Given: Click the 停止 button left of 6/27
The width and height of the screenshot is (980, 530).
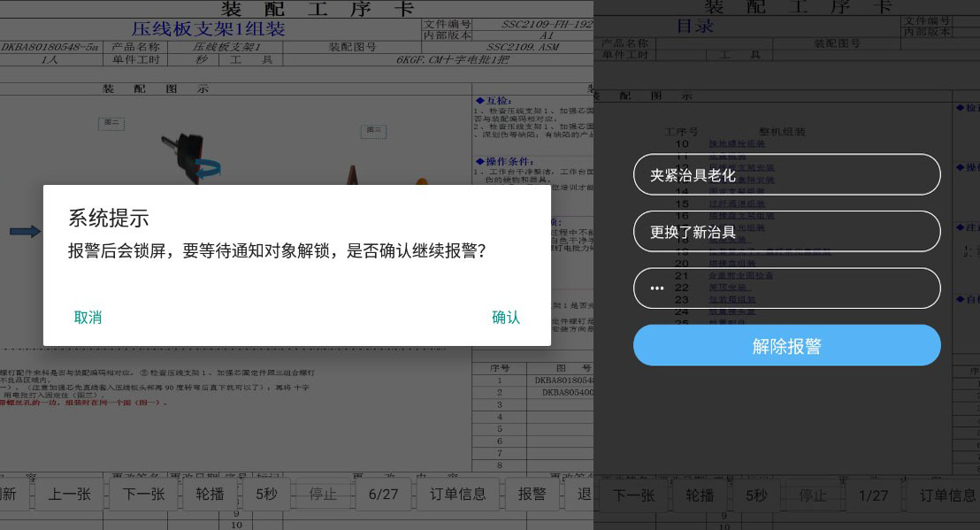Looking at the screenshot, I should 323,494.
